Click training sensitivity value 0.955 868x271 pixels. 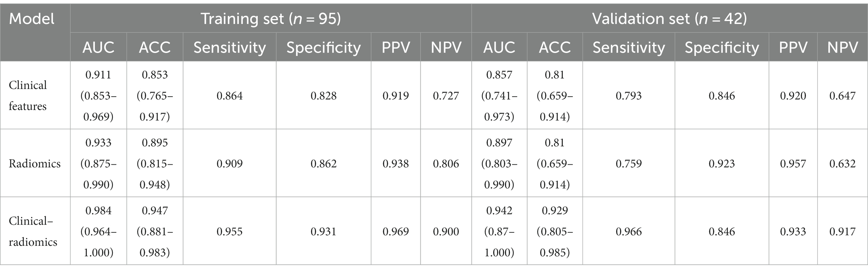(x=230, y=232)
